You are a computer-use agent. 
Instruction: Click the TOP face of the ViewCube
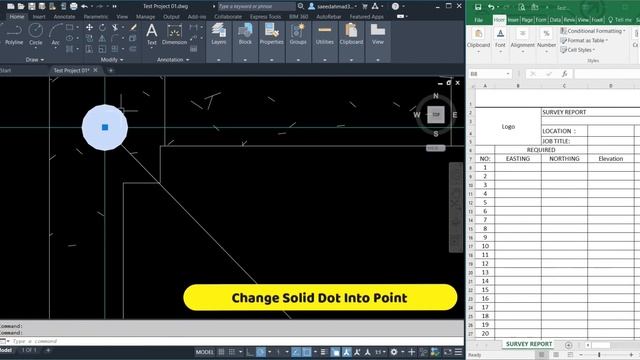pos(436,115)
